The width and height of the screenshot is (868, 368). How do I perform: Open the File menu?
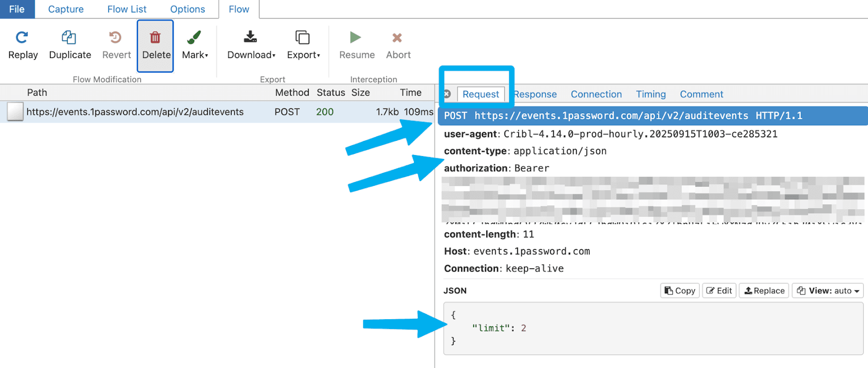tap(17, 9)
